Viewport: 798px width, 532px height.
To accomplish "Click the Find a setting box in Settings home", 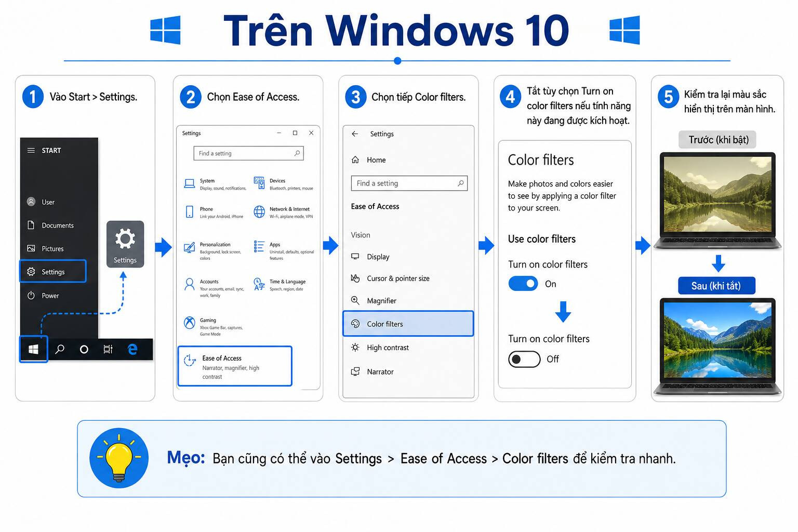I will (248, 153).
